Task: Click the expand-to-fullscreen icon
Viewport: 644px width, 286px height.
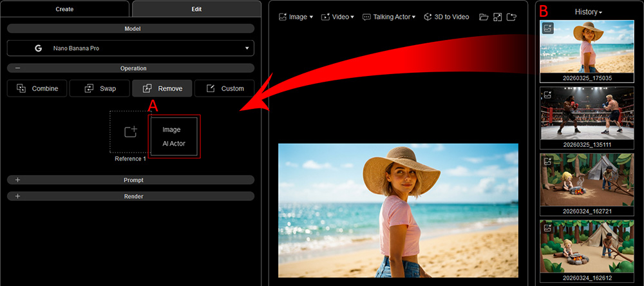Action: (x=497, y=17)
